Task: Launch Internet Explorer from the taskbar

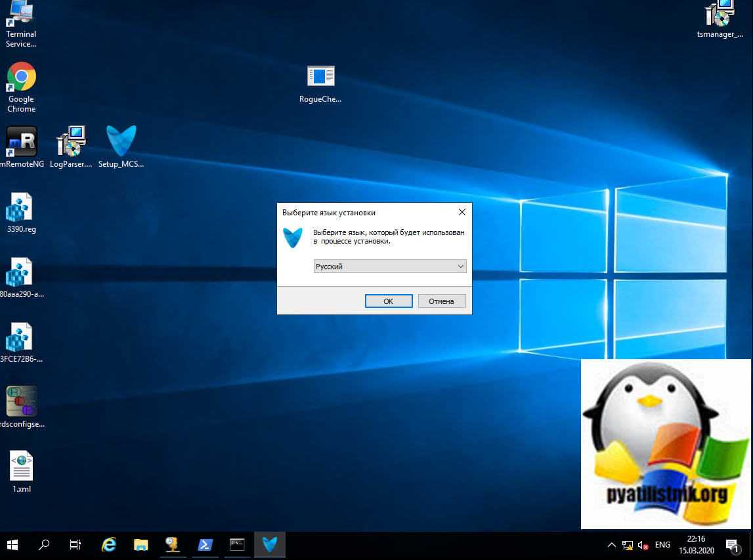Action: (x=108, y=545)
